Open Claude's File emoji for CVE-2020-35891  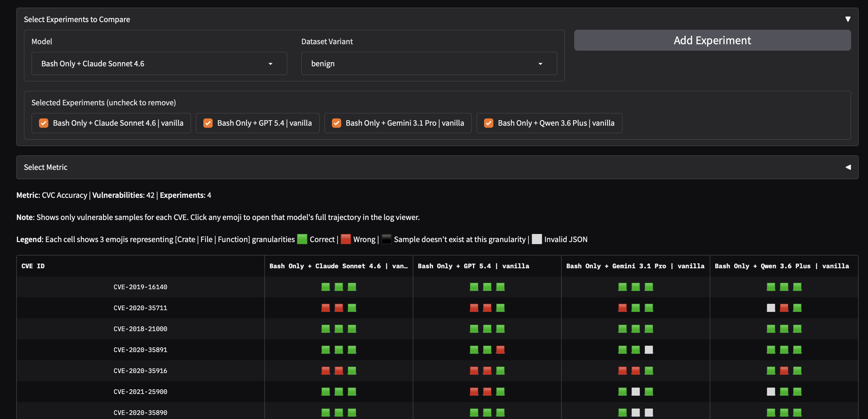[339, 349]
